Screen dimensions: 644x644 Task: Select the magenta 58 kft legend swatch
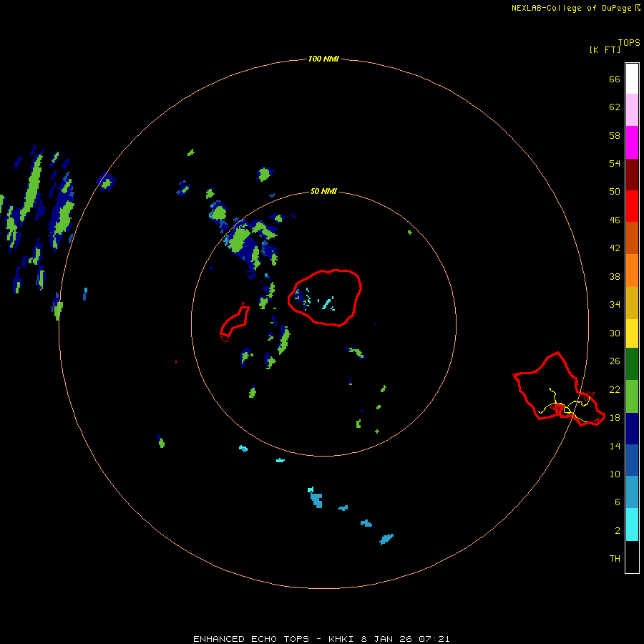[x=632, y=142]
